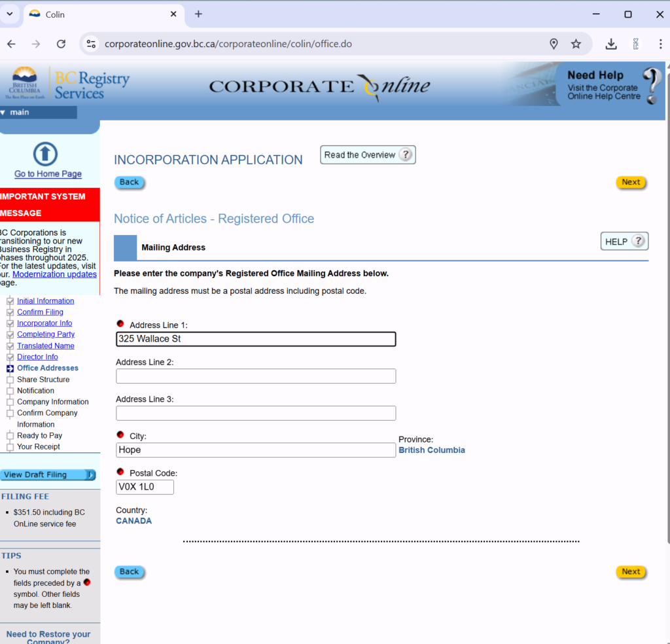
Task: Click into the Address Line 2 field
Action: click(x=255, y=376)
